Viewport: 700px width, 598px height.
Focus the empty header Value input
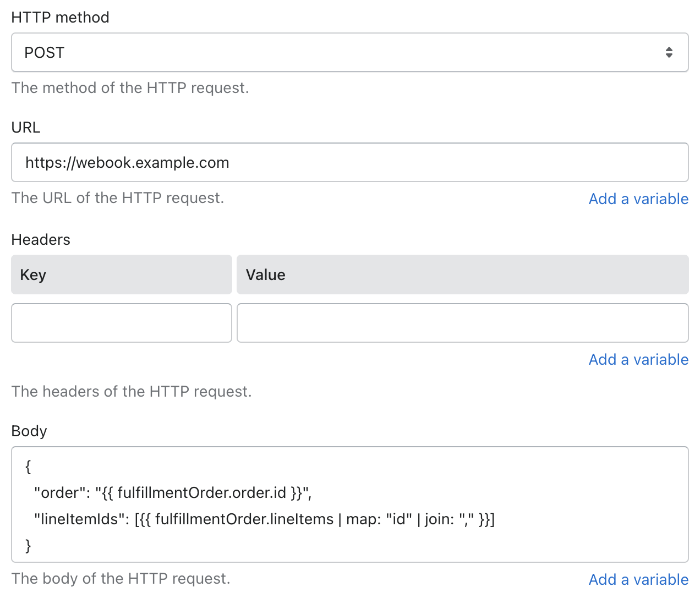coord(462,323)
